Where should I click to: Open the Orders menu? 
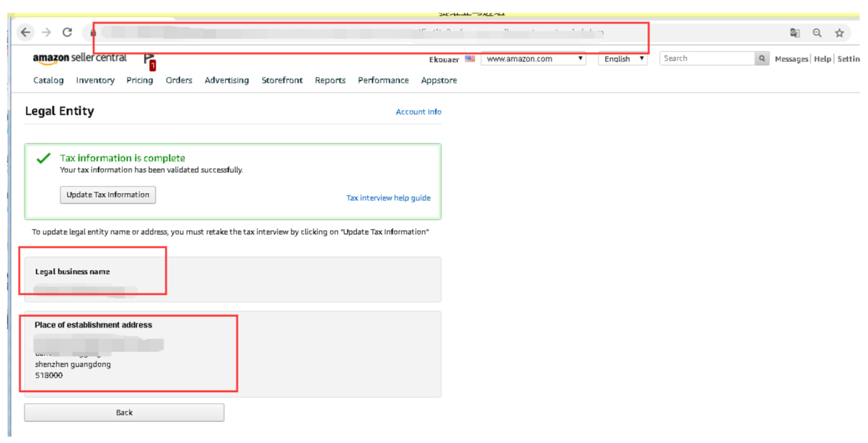(x=179, y=80)
